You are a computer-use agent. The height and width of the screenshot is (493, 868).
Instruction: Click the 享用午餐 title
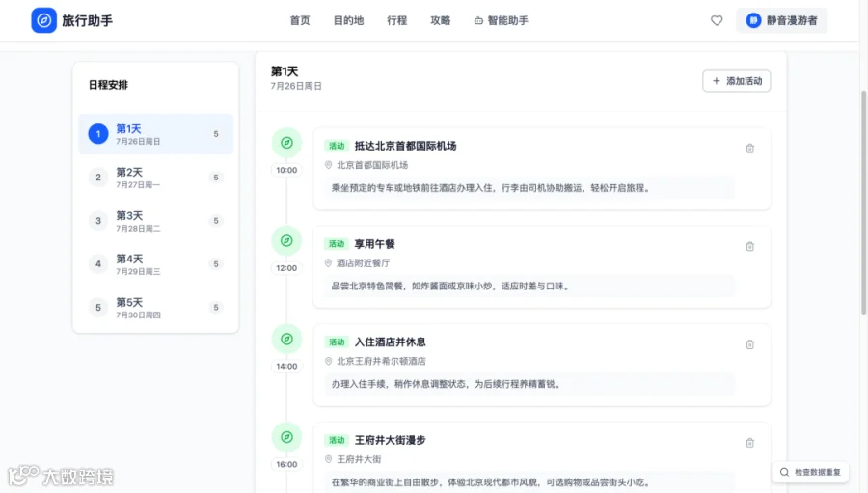coord(375,244)
